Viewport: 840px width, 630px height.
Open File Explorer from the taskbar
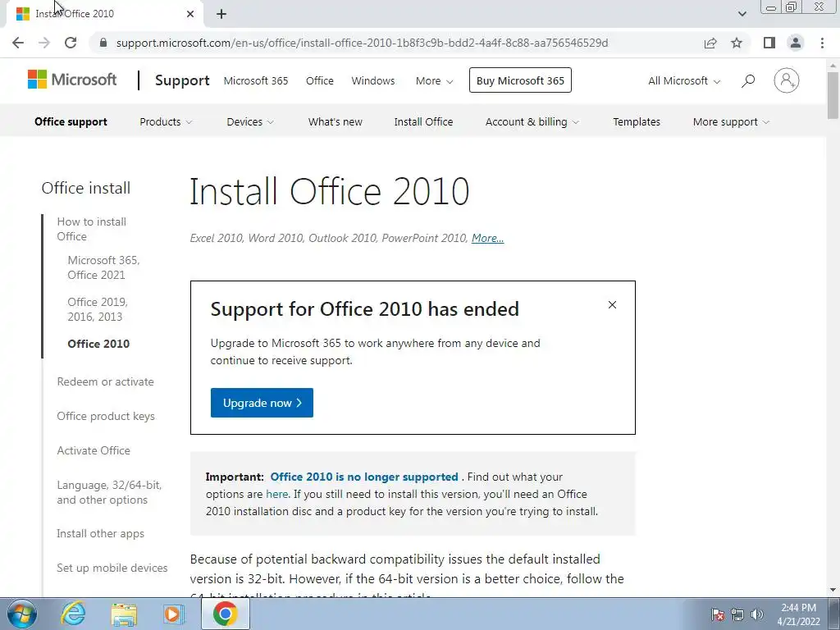(124, 614)
